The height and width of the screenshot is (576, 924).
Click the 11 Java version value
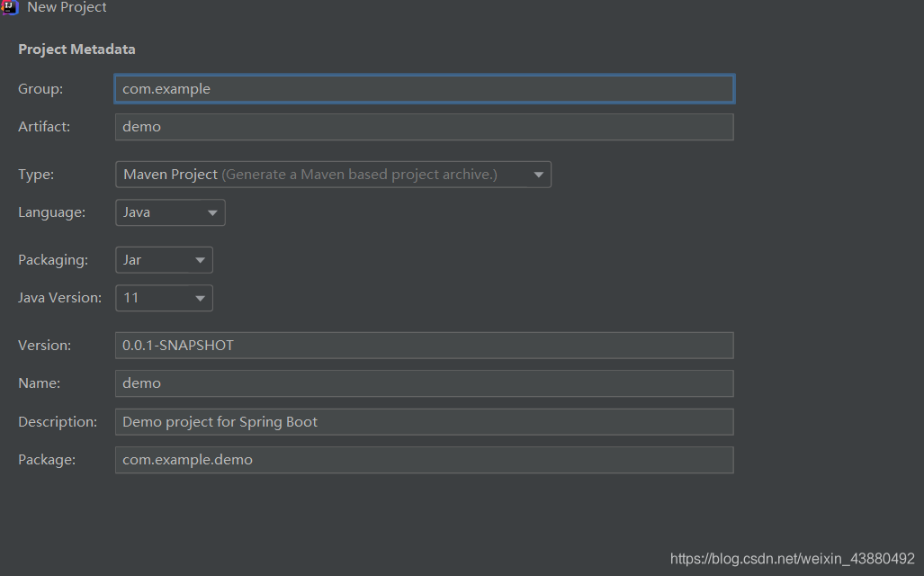coord(130,297)
